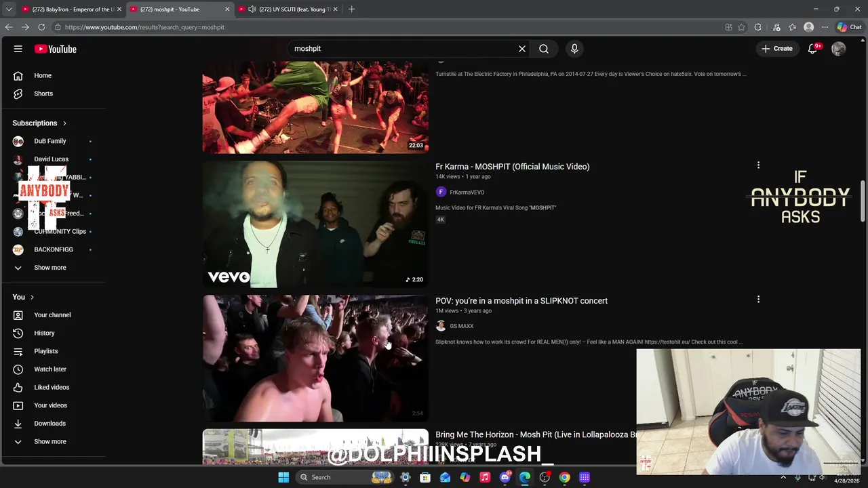The image size is (868, 488).
Task: Click the browser address bar URL
Action: (144, 27)
